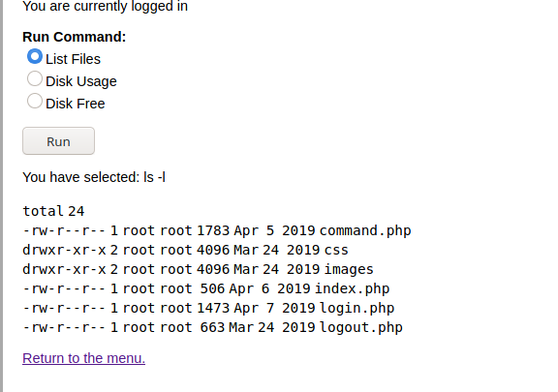This screenshot has height=392, width=558.
Task: Select the Disk Usage radio button
Action: 35,78
